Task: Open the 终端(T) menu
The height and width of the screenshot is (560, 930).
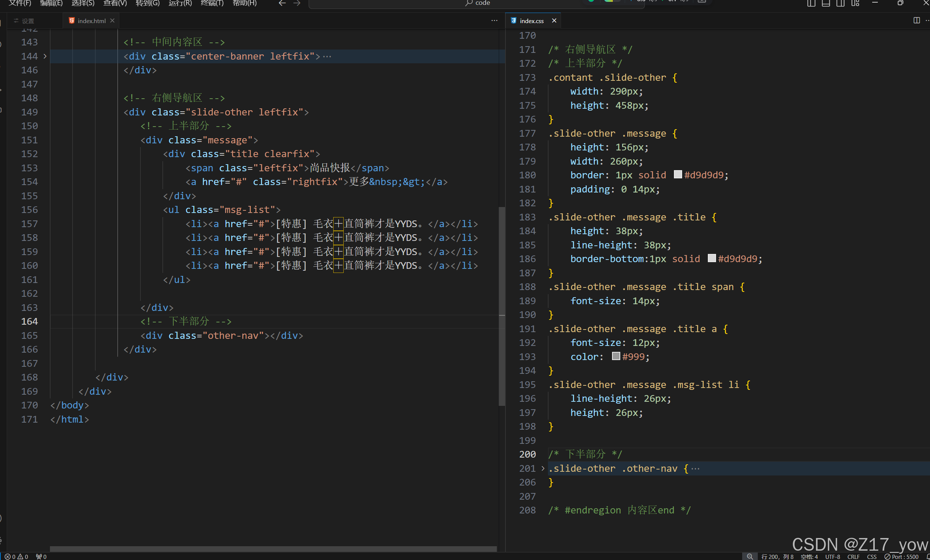Action: [212, 3]
